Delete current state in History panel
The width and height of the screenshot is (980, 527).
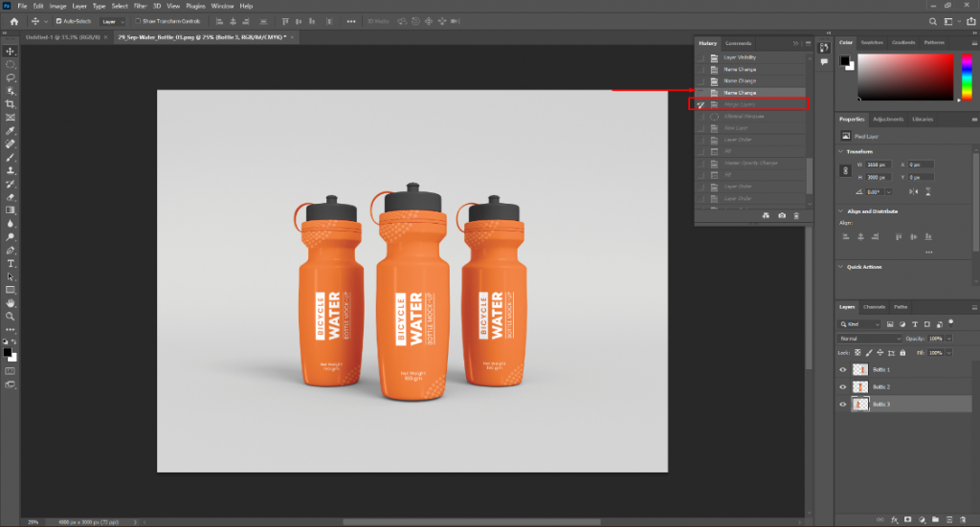[796, 215]
